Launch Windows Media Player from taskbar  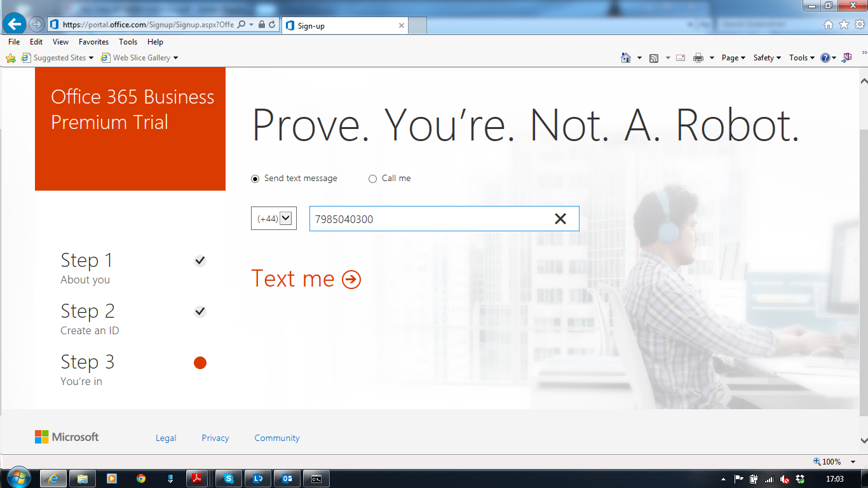point(111,478)
